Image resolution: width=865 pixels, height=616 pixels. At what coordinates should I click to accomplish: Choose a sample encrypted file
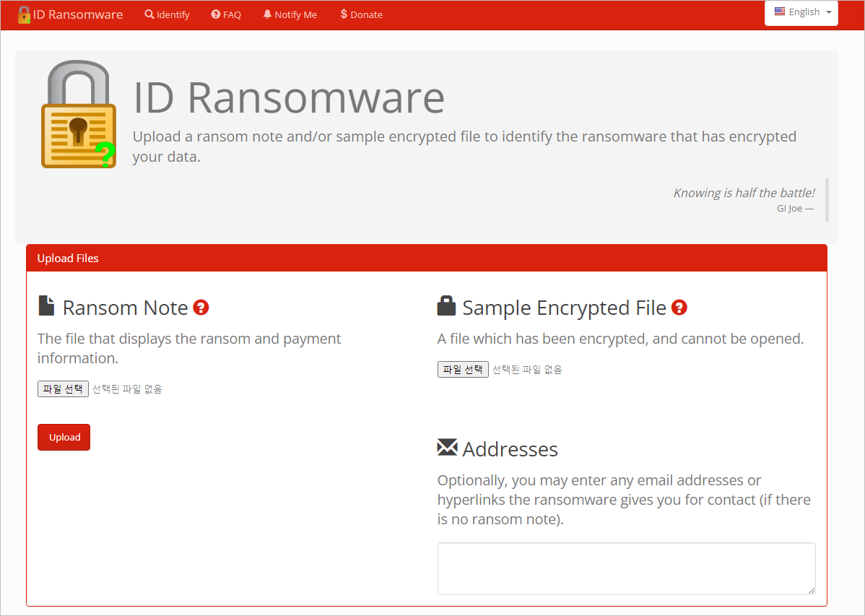[x=463, y=369]
